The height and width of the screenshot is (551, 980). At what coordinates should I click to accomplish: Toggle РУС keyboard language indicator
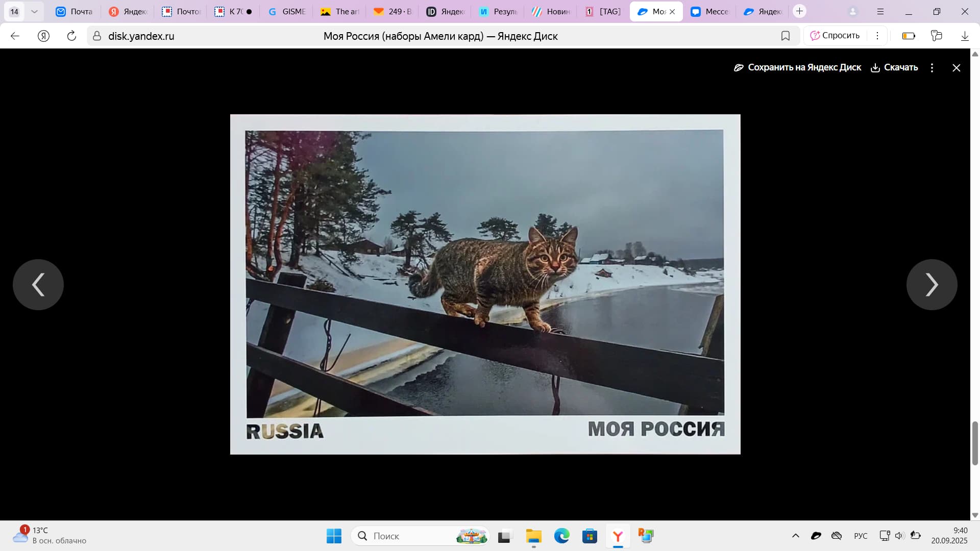(x=861, y=536)
